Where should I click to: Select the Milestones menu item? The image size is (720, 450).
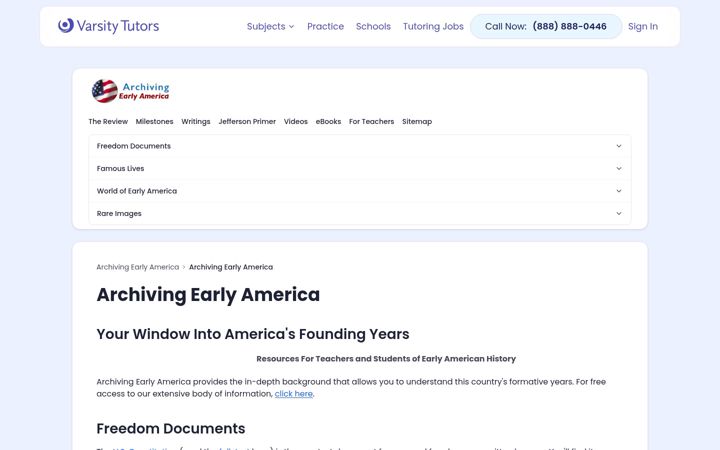154,122
